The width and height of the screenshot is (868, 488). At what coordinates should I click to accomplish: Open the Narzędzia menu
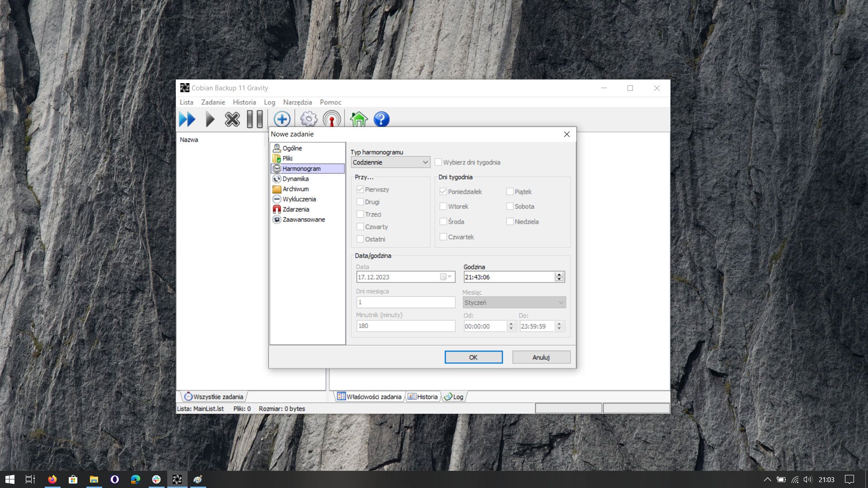tap(297, 102)
